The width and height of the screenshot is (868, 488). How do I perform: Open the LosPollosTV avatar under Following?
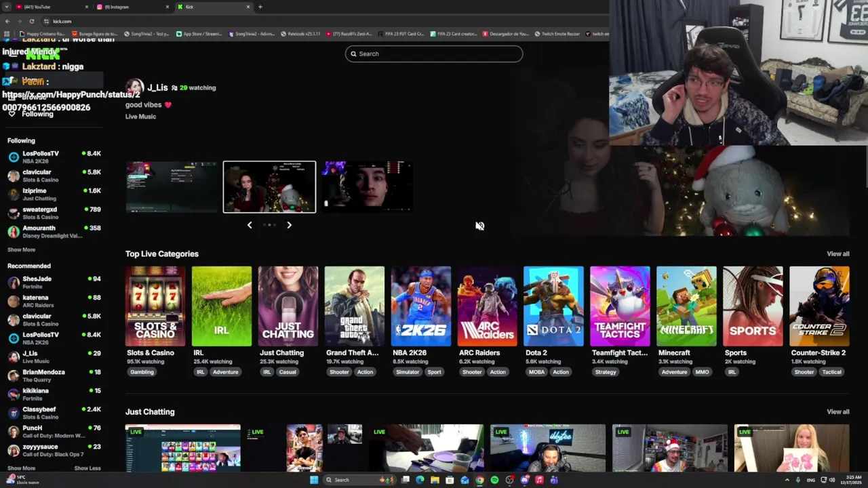(14, 157)
